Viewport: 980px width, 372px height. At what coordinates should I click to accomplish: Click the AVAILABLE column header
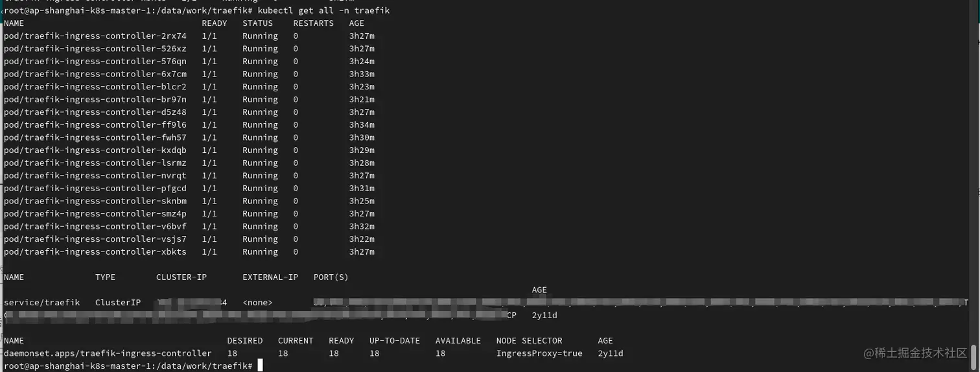pyautogui.click(x=458, y=341)
